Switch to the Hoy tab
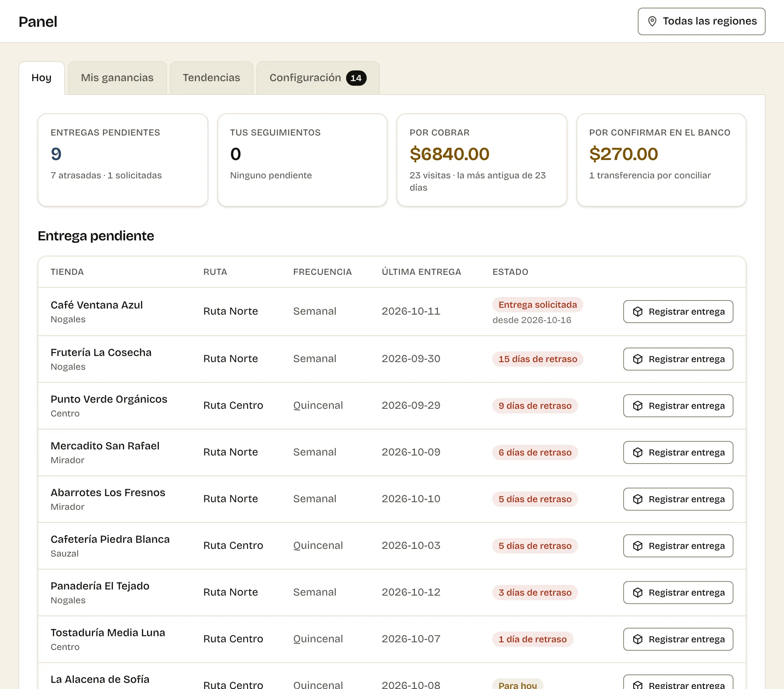 [x=41, y=78]
